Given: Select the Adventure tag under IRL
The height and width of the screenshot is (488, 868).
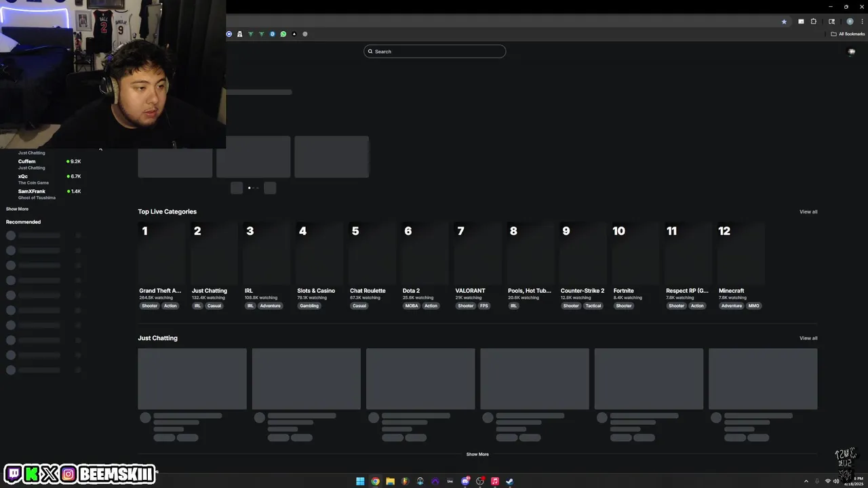Looking at the screenshot, I should (270, 306).
